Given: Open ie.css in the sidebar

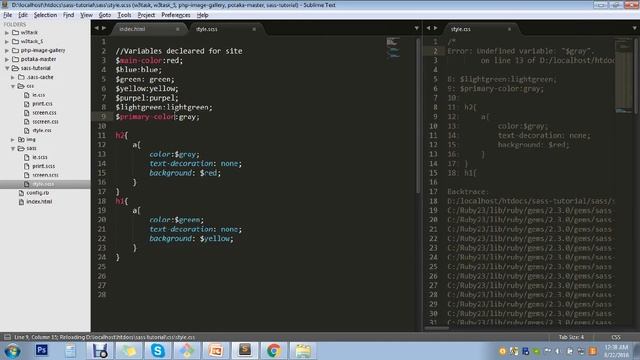Looking at the screenshot, I should tap(38, 95).
